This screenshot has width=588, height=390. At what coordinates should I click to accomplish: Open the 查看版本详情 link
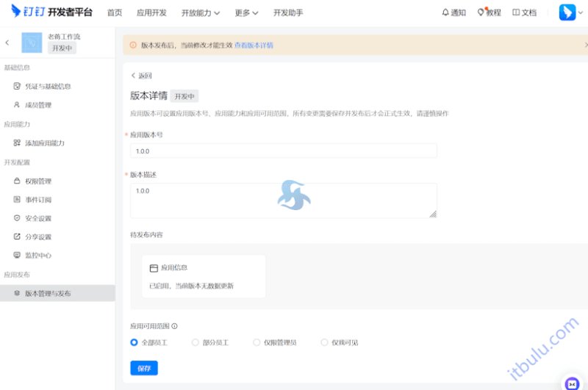(254, 46)
